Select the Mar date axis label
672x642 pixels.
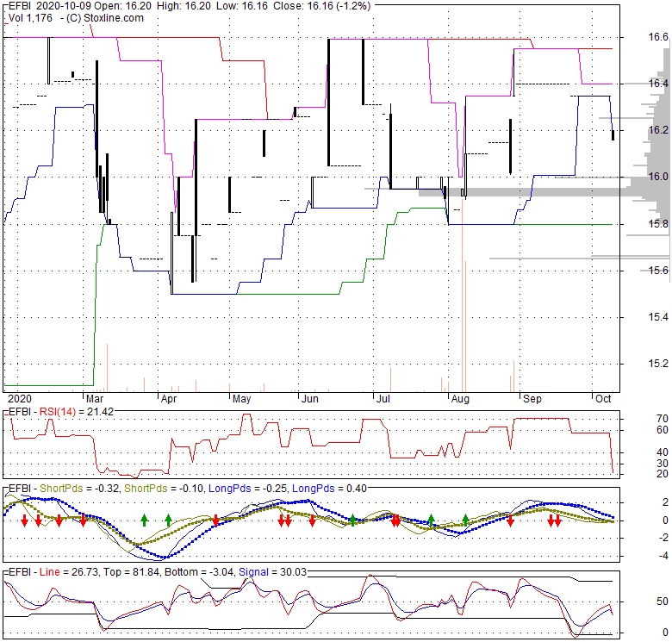94,399
